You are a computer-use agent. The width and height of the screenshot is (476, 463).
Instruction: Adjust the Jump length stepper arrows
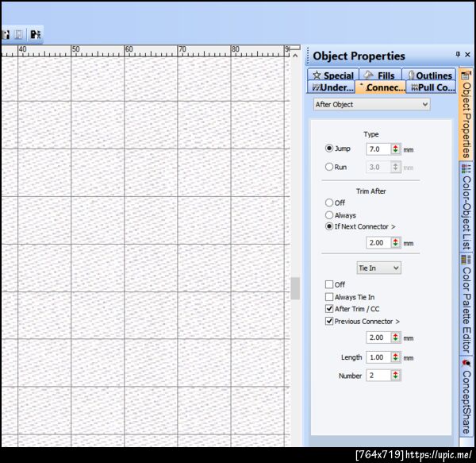click(x=396, y=149)
